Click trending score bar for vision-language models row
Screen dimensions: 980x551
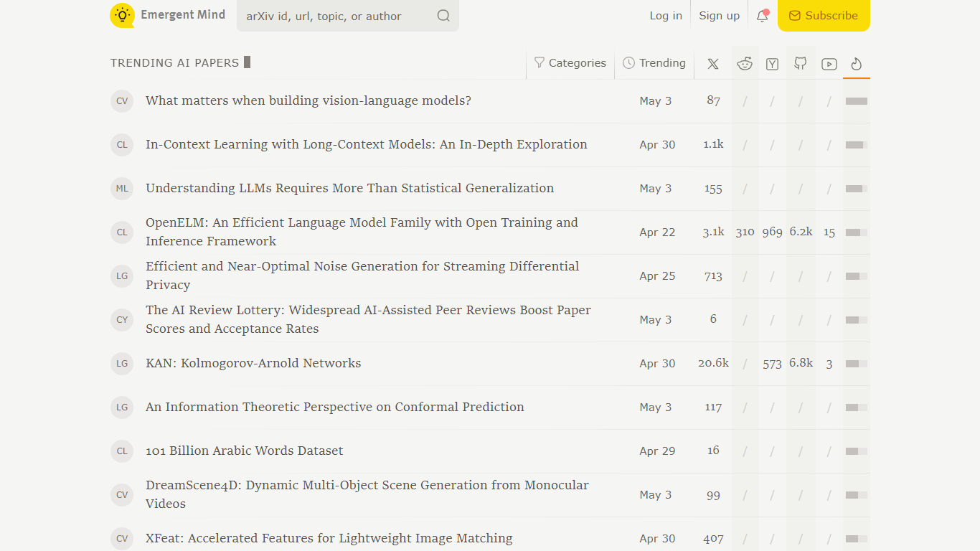857,101
